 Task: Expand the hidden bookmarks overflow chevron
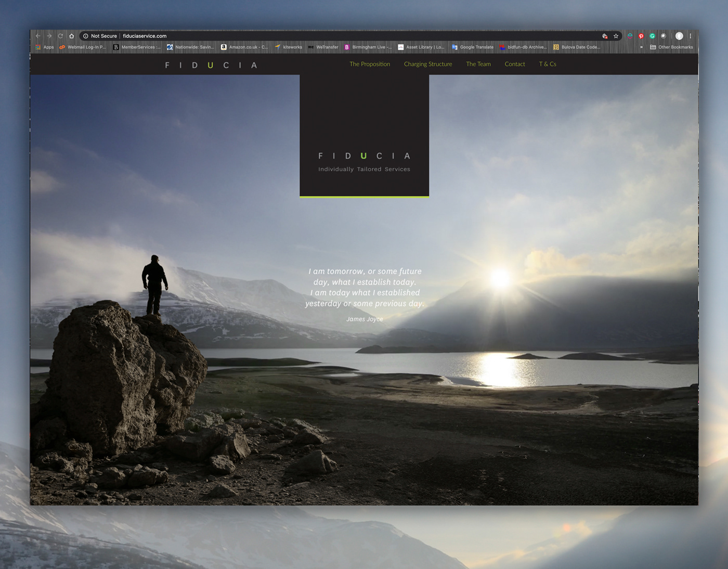[641, 47]
